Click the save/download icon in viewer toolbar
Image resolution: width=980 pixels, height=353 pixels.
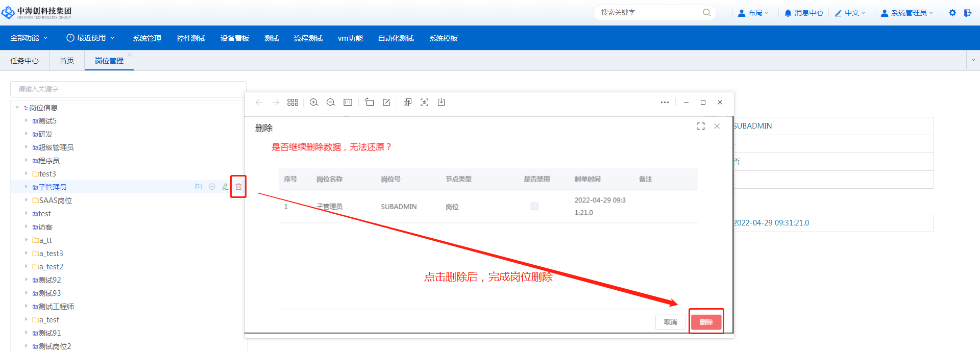coord(442,103)
